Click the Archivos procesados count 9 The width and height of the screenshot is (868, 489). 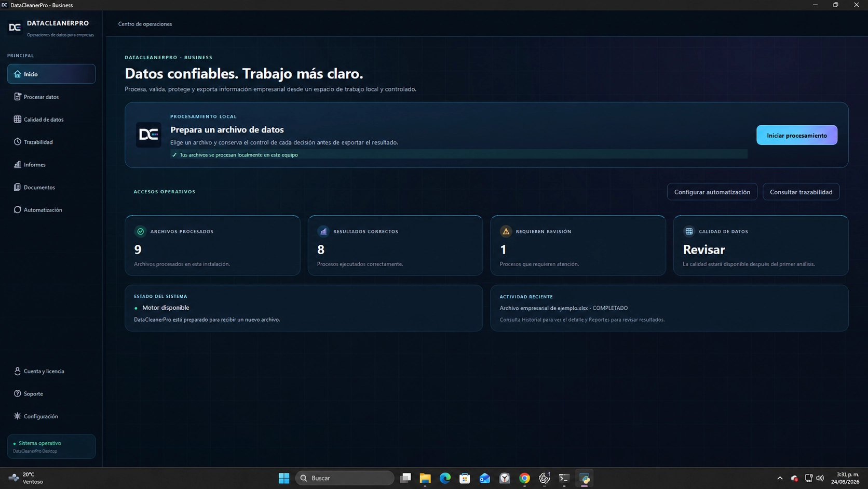click(138, 250)
